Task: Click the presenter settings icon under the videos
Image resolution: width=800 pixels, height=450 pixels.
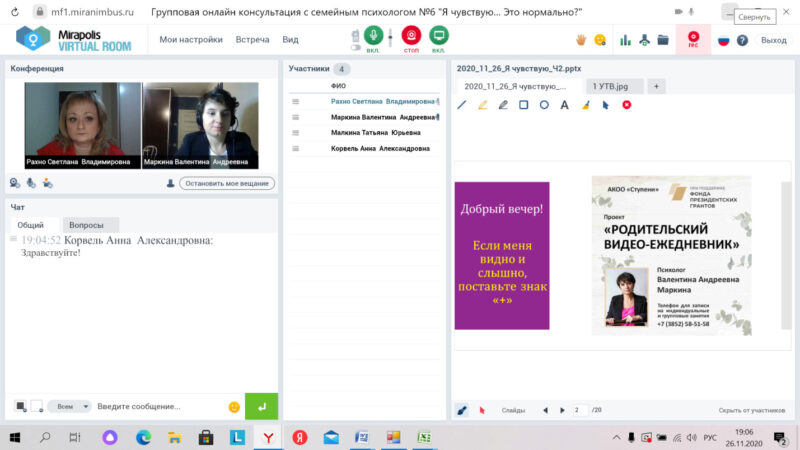Action: pos(47,183)
